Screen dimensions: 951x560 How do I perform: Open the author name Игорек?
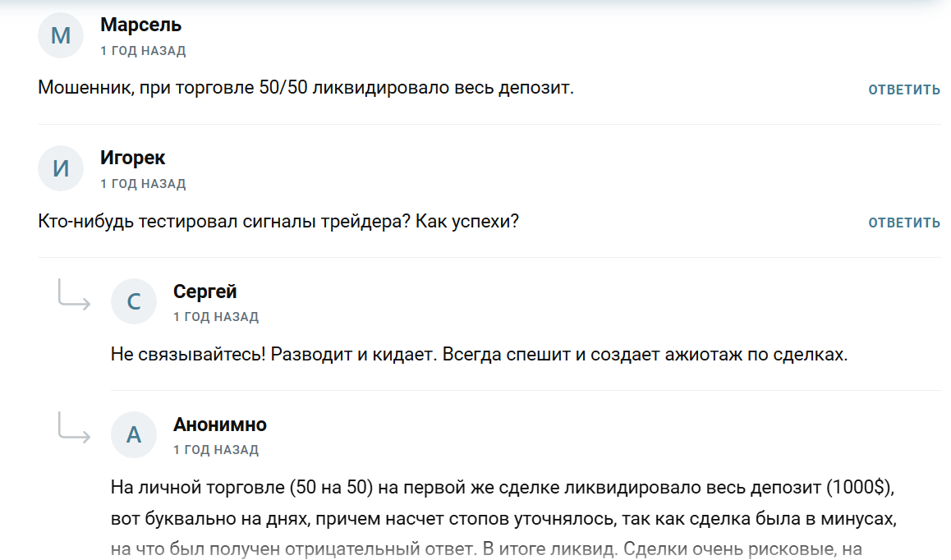[x=133, y=158]
